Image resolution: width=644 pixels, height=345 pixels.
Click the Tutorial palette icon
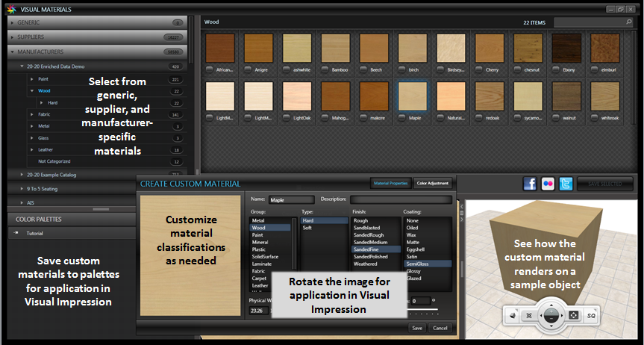click(16, 233)
